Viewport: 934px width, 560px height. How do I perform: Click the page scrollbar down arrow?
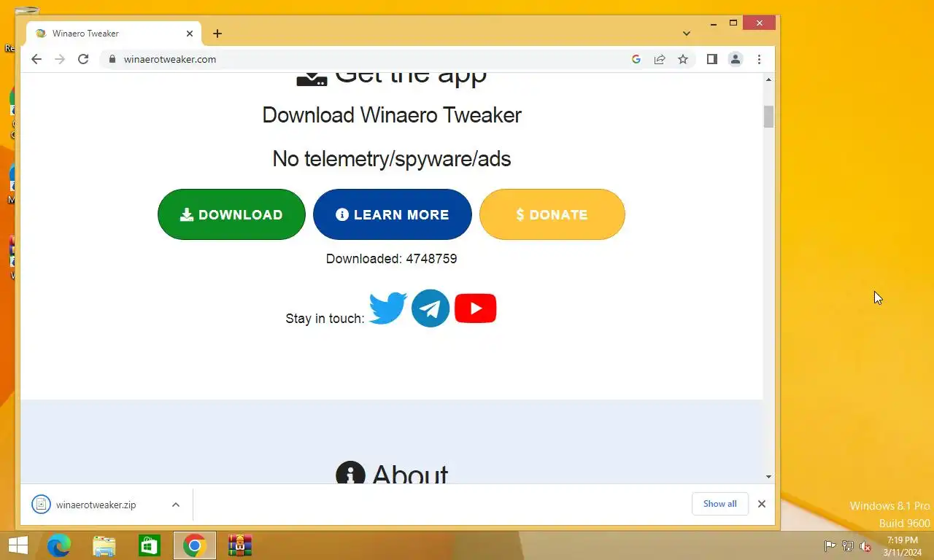click(768, 477)
